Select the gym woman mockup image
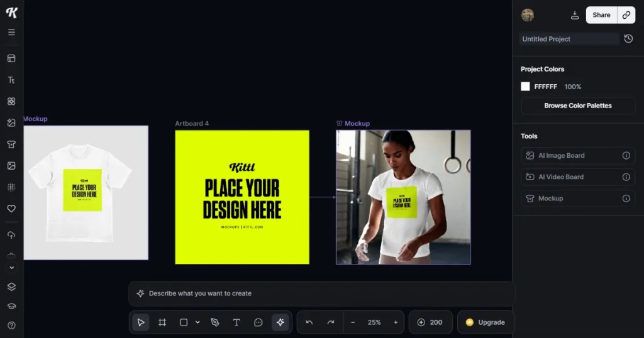Image resolution: width=644 pixels, height=338 pixels. click(x=403, y=197)
